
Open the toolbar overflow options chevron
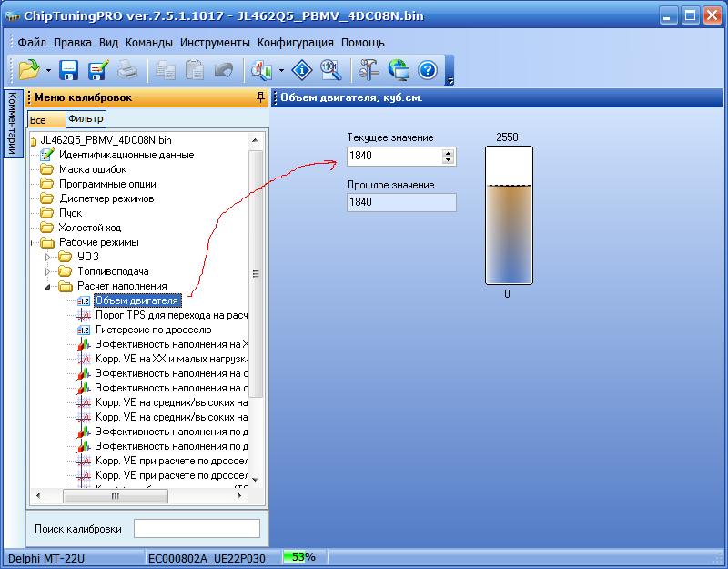coord(449,81)
